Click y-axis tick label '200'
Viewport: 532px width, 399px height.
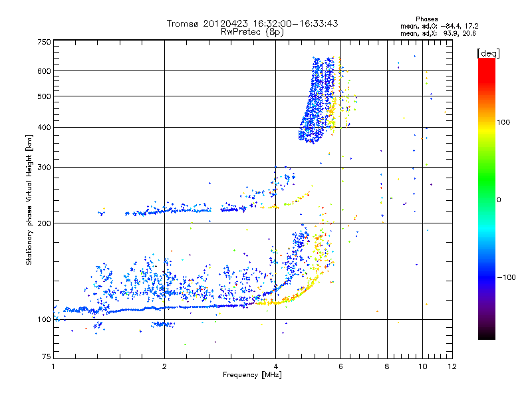click(44, 223)
